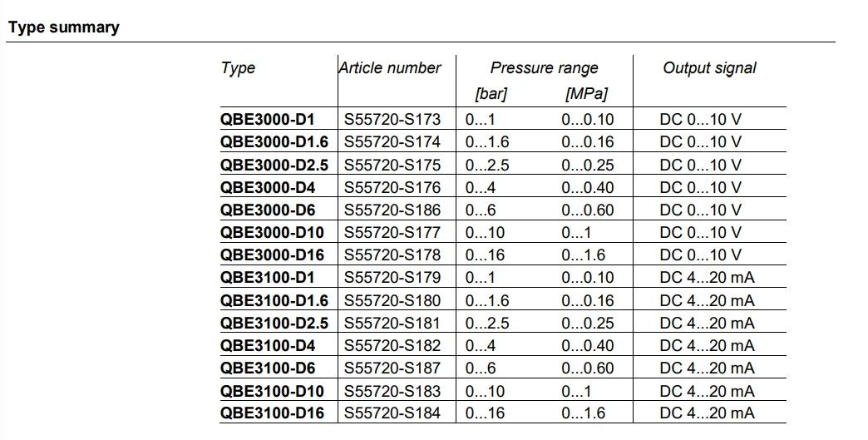
Task: Click the "Output signal" column header
Action: click(x=709, y=68)
